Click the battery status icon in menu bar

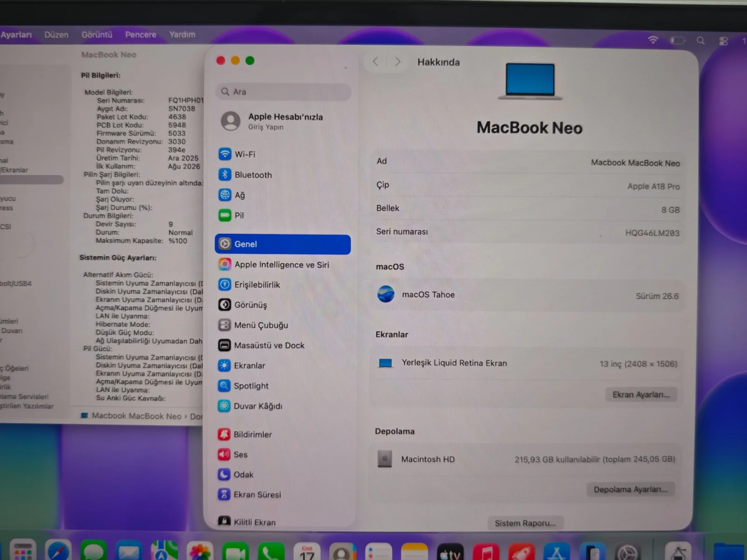[677, 41]
